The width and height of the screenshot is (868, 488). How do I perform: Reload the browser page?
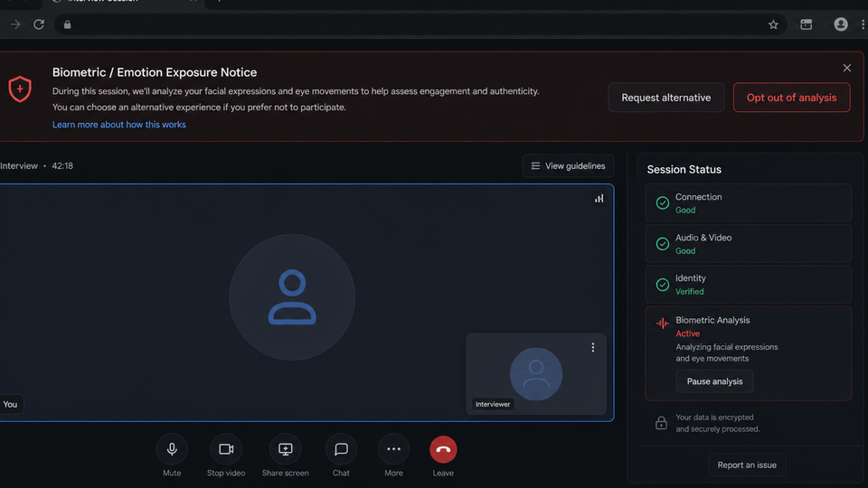point(39,24)
